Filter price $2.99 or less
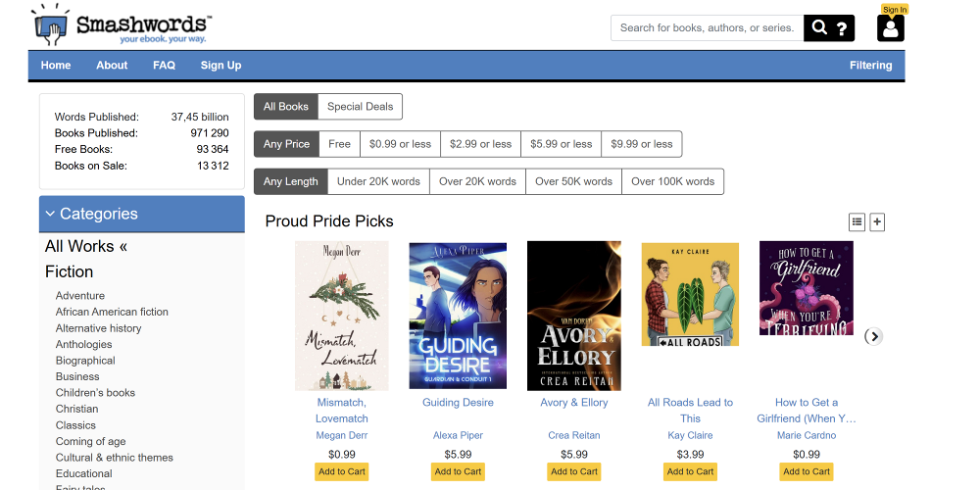This screenshot has height=490, width=980. click(x=480, y=144)
